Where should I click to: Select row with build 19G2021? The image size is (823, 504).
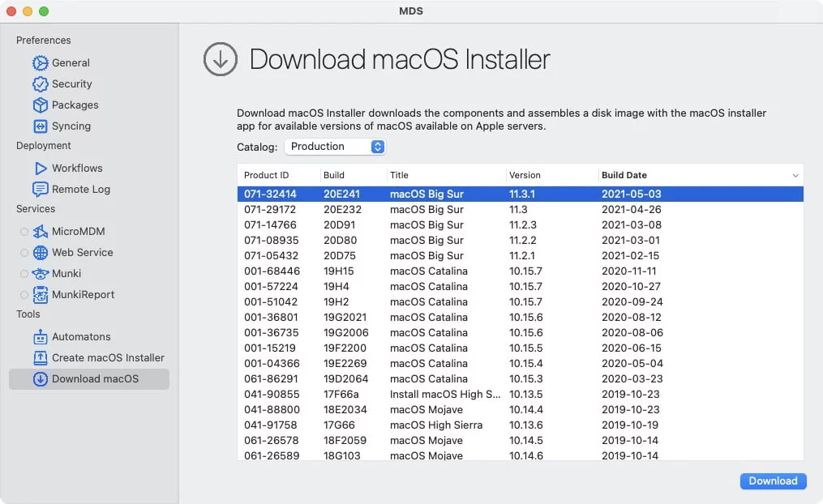(x=520, y=318)
